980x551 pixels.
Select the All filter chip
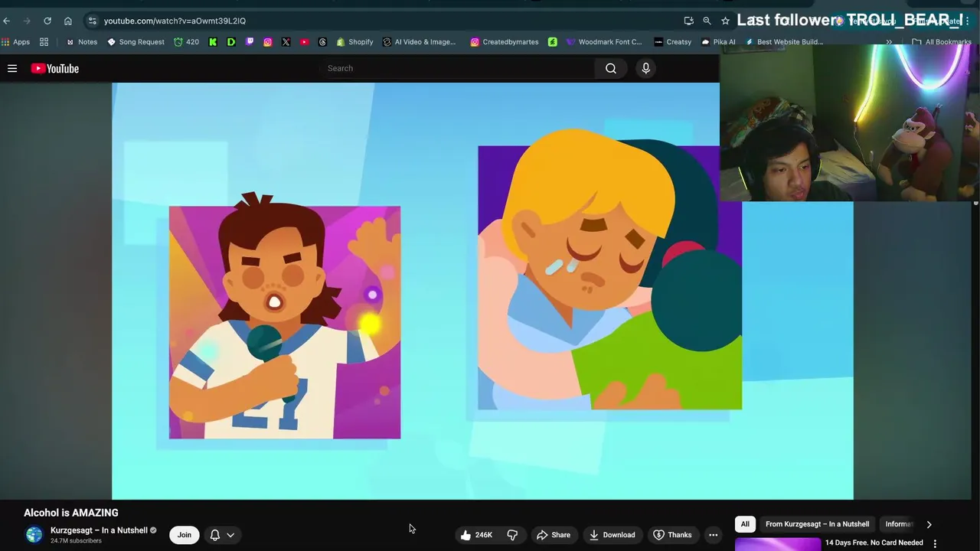click(x=745, y=524)
